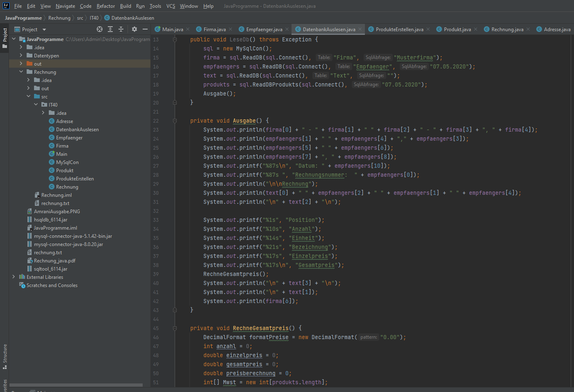The height and width of the screenshot is (392, 574).
Task: Open the Project view dropdown arrow
Action: 44,30
